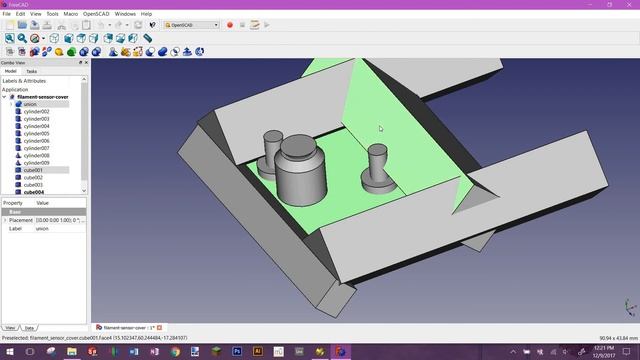Viewport: 640px width, 360px height.
Task: Open the Undo history dropdown arrow
Action: (x=109, y=25)
